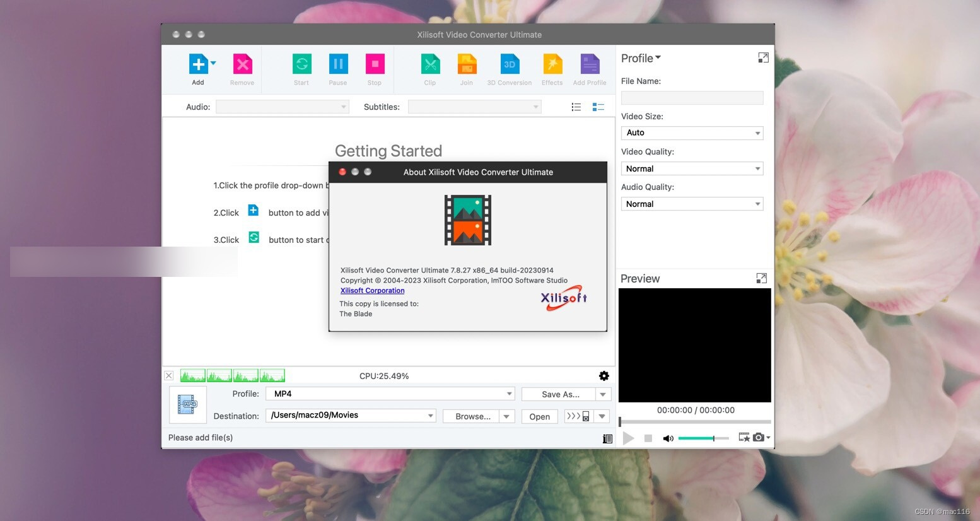
Task: Open the Audio Quality dropdown
Action: pos(692,204)
